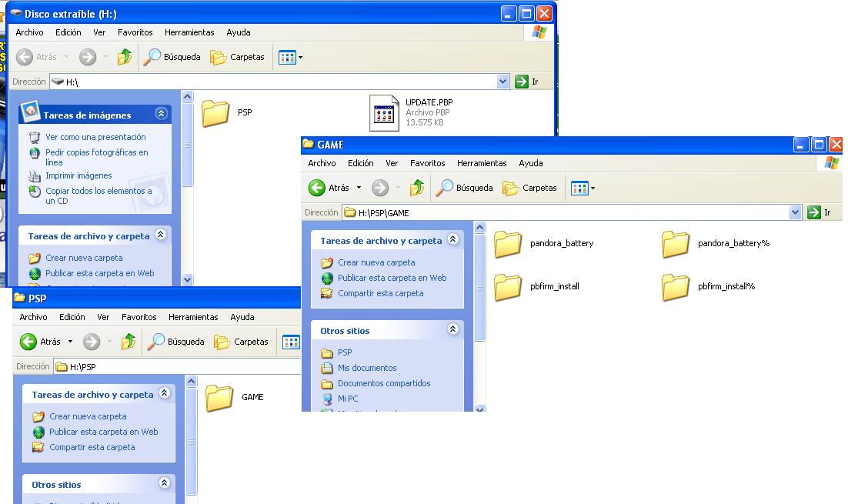848x504 pixels.
Task: Click Imprimir imágenes link
Action: pos(78,175)
